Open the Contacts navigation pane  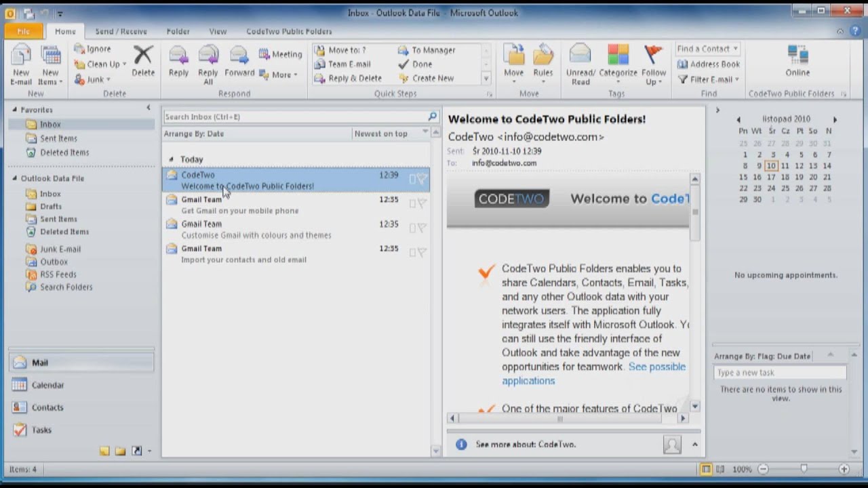[81, 407]
